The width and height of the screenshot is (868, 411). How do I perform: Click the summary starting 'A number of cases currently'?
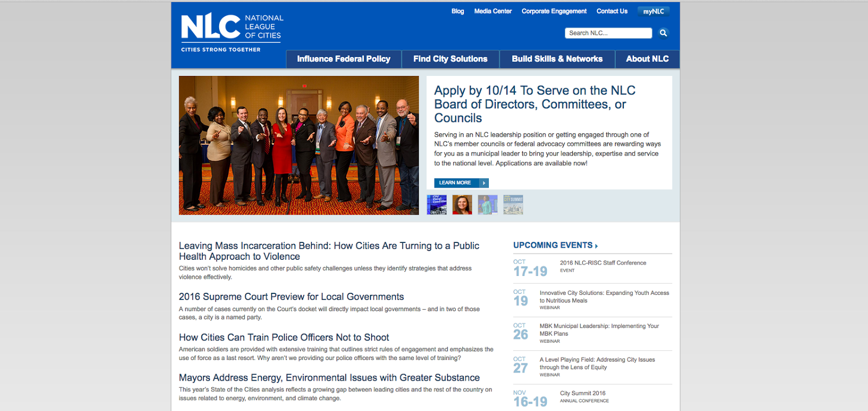[329, 313]
